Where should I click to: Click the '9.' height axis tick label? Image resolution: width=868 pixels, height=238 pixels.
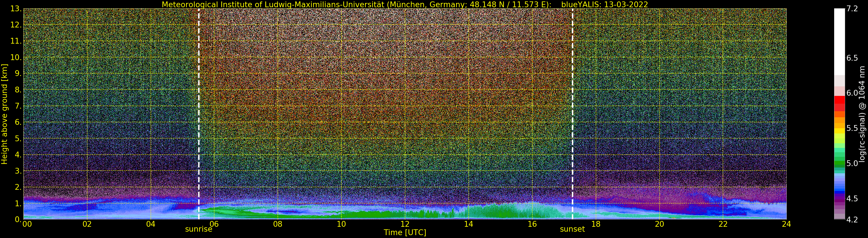(x=18, y=74)
